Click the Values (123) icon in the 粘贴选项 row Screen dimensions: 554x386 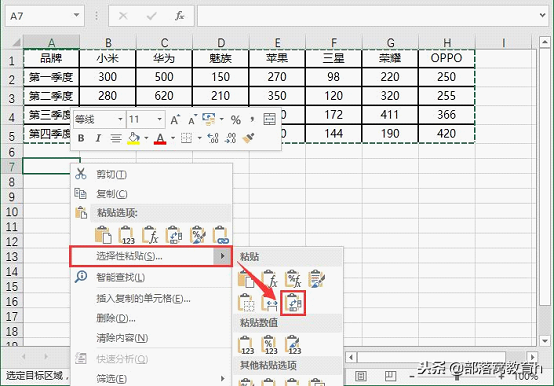click(127, 235)
